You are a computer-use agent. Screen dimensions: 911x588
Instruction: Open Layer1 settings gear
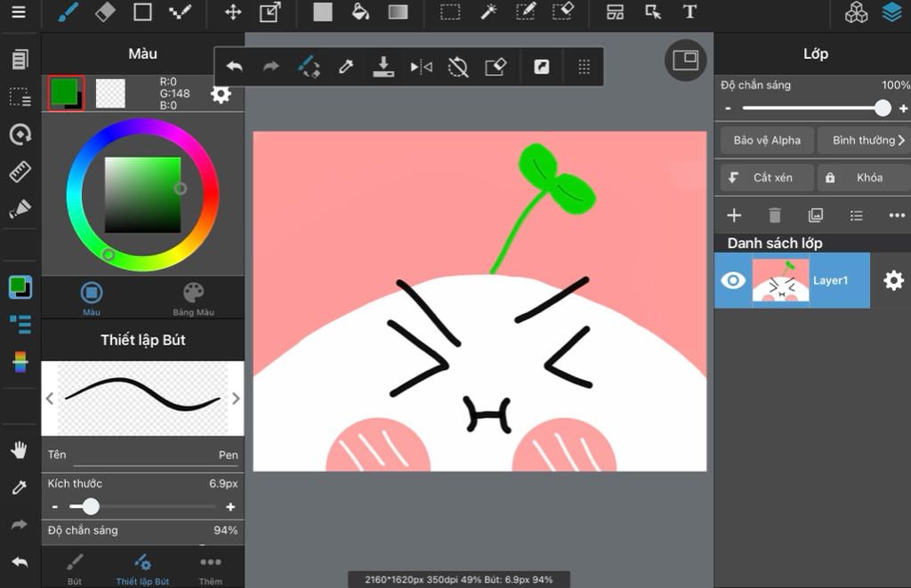click(x=893, y=280)
